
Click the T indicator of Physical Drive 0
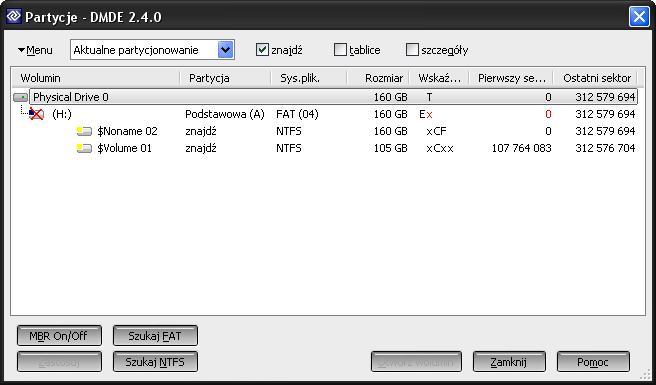click(429, 97)
